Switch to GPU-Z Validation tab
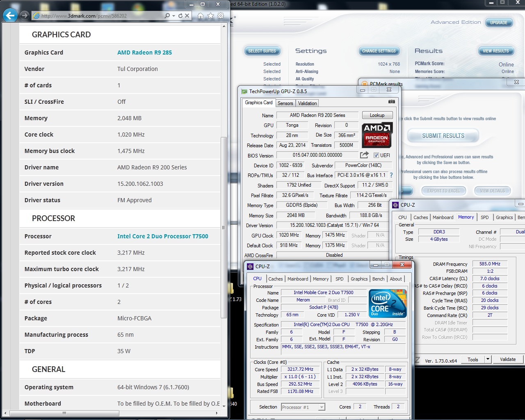This screenshot has width=525, height=420. point(307,103)
